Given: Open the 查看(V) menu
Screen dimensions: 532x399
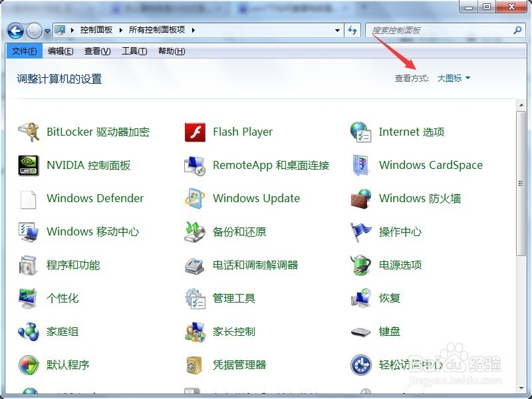Looking at the screenshot, I should click(x=97, y=51).
